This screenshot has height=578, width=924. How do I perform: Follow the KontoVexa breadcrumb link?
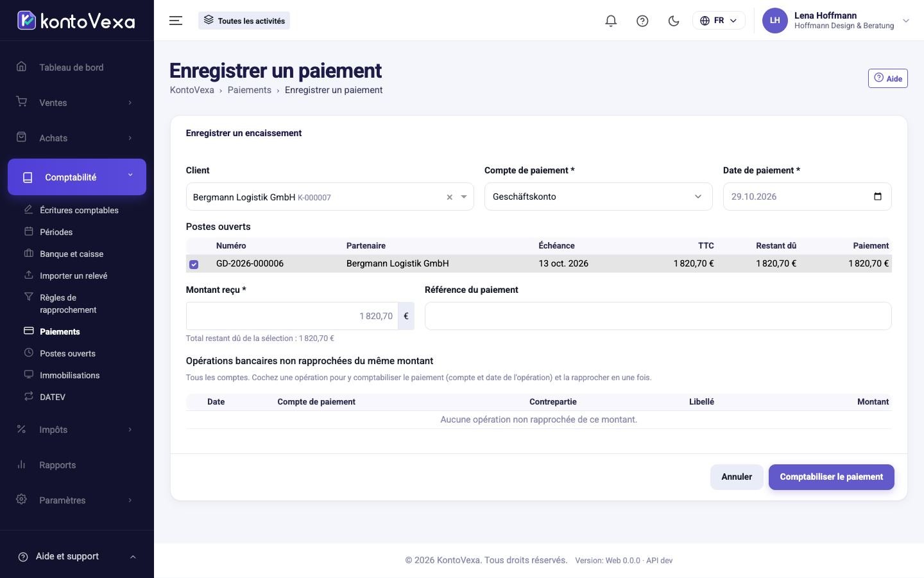(x=192, y=90)
